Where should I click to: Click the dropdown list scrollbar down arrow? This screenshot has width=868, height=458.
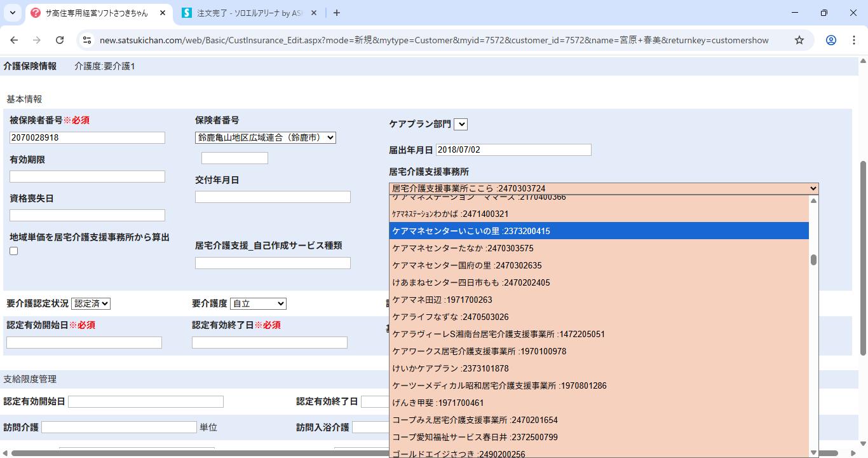[x=814, y=452]
